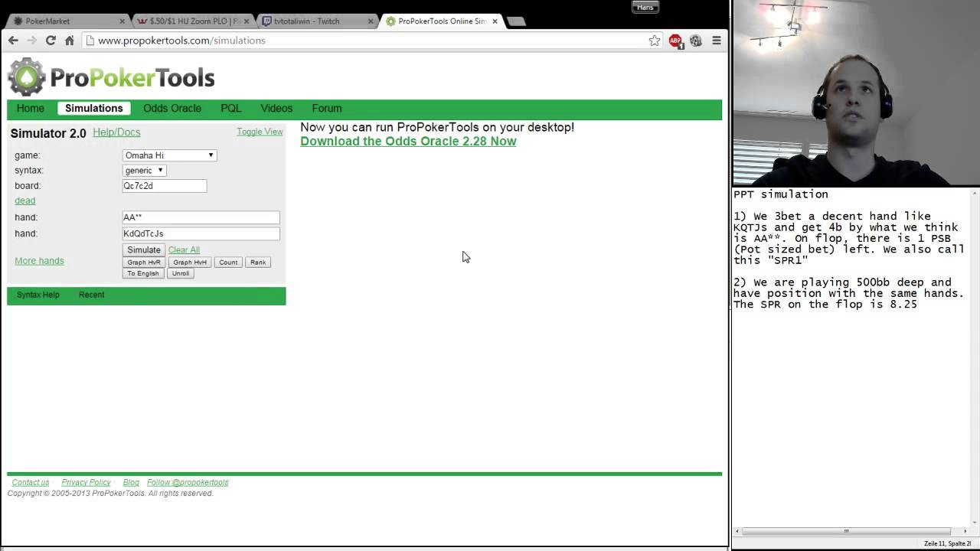Click Clear All link
The height and width of the screenshot is (551, 980).
click(x=184, y=250)
